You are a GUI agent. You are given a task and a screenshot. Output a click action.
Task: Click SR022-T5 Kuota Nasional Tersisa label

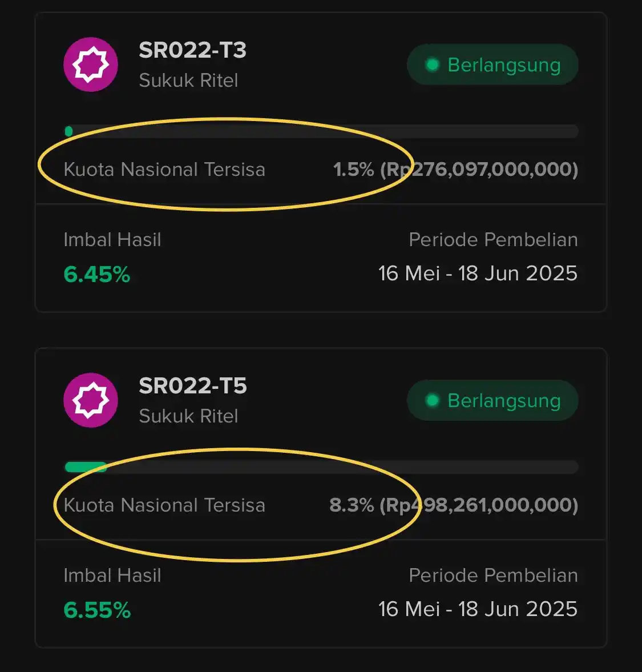coord(164,505)
